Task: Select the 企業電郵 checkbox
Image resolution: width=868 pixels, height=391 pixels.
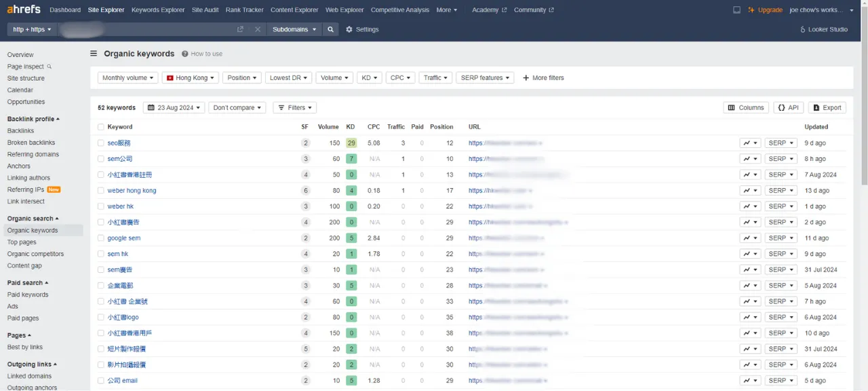Action: pos(101,286)
